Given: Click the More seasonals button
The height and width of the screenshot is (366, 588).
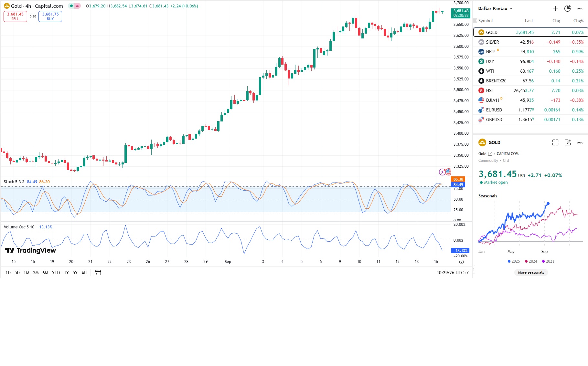Looking at the screenshot, I should [531, 272].
